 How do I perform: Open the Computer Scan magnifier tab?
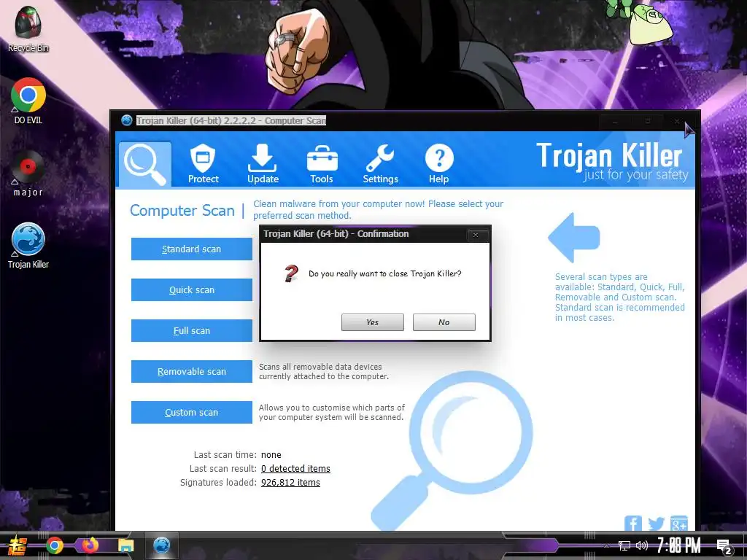[145, 164]
